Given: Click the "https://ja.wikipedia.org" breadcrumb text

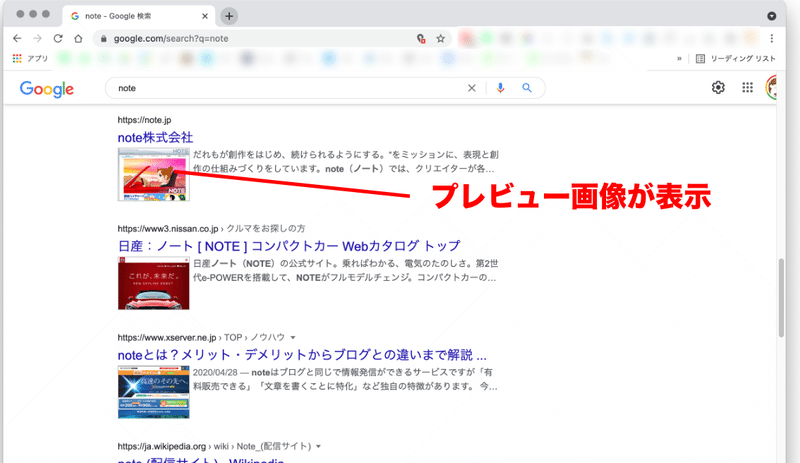Looking at the screenshot, I should point(162,446).
